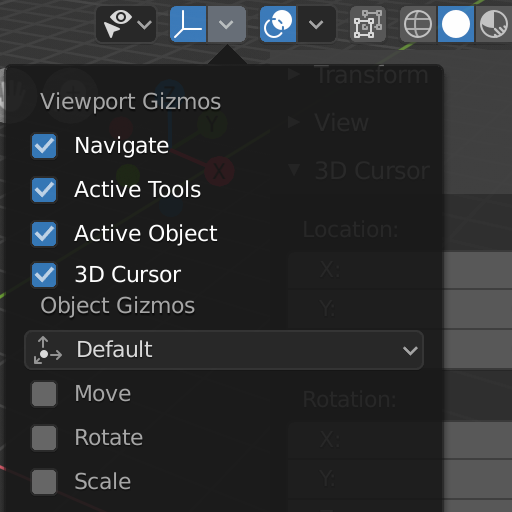
Task: Uncheck the Navigate gizmo checkbox
Action: pyautogui.click(x=44, y=146)
